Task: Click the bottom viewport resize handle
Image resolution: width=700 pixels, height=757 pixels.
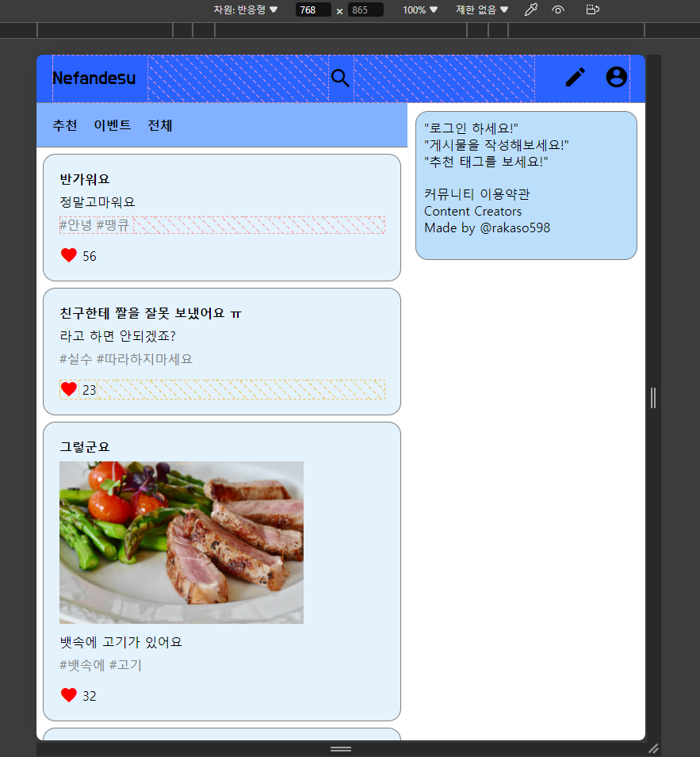Action: pyautogui.click(x=341, y=749)
